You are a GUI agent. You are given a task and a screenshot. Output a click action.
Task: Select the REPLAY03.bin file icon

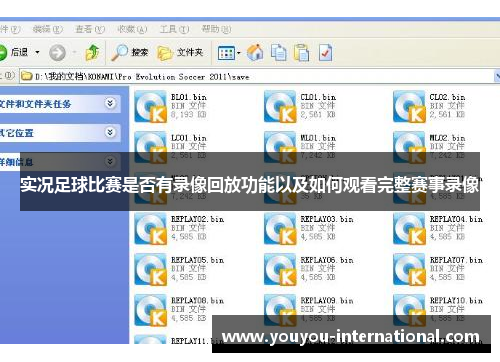[280, 229]
